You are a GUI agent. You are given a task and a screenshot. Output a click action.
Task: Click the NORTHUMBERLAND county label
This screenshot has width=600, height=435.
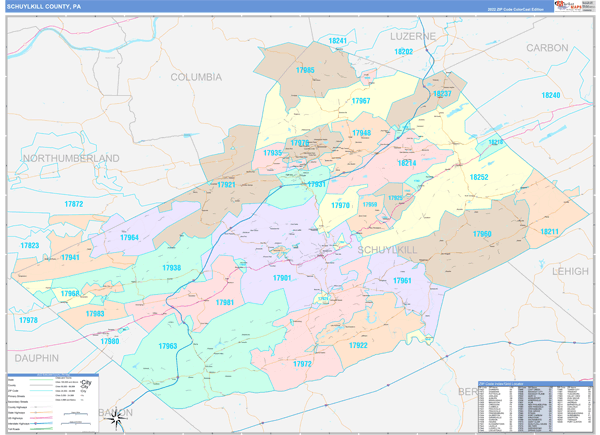pyautogui.click(x=61, y=158)
